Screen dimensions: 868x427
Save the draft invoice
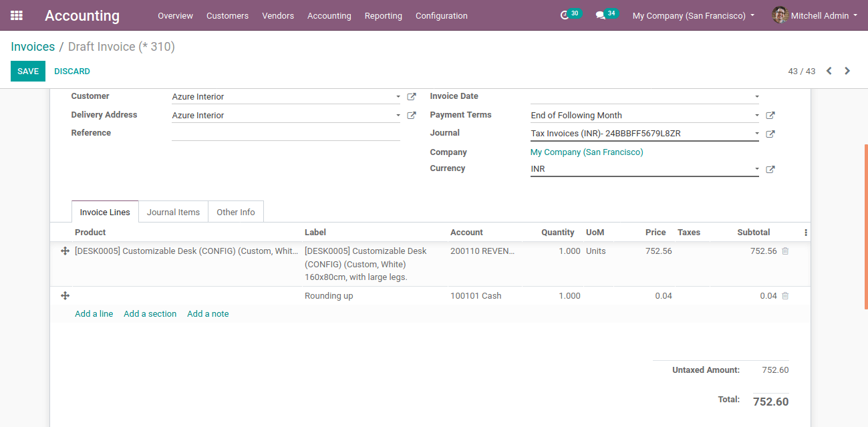(27, 72)
